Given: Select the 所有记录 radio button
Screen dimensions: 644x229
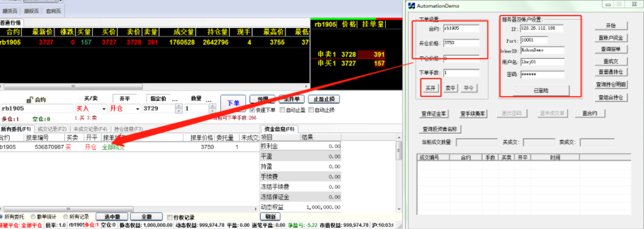Looking at the screenshot, I should pos(66,217).
